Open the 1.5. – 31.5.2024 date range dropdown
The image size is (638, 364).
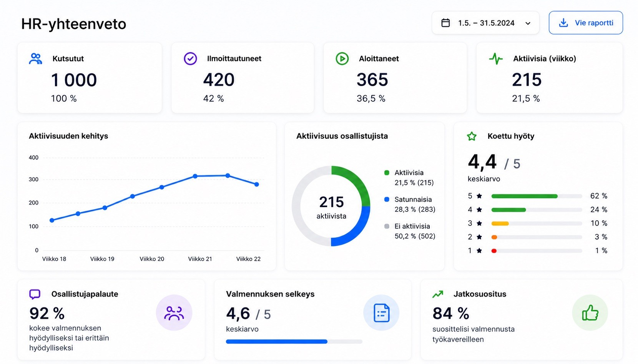tap(485, 23)
